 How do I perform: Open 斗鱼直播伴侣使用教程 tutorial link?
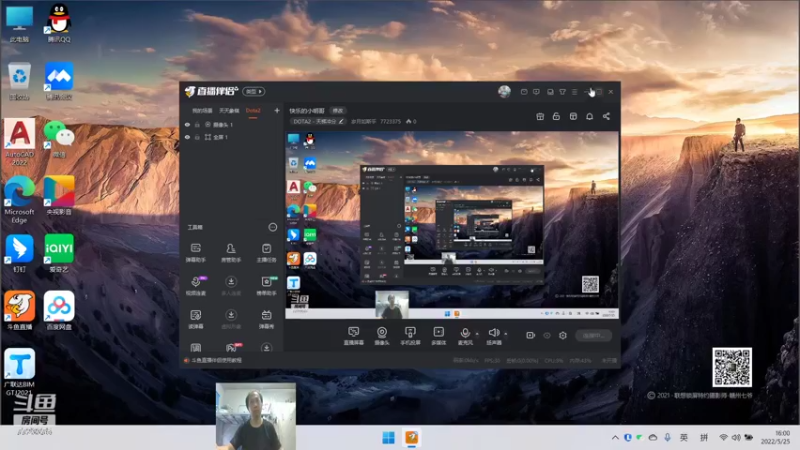tap(216, 360)
